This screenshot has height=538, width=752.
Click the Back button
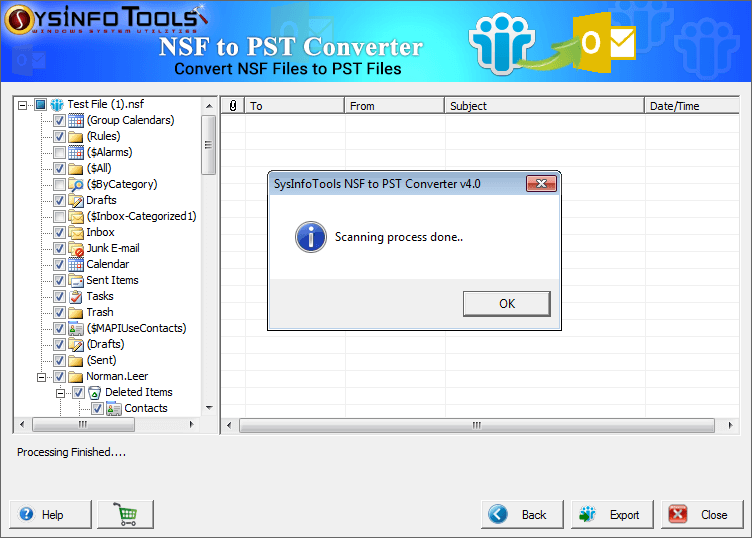522,515
